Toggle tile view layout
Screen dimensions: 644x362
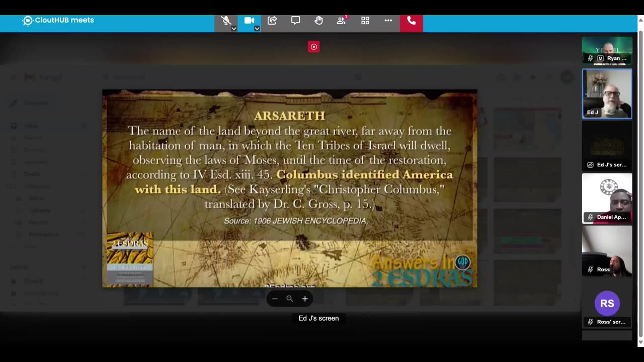point(365,21)
